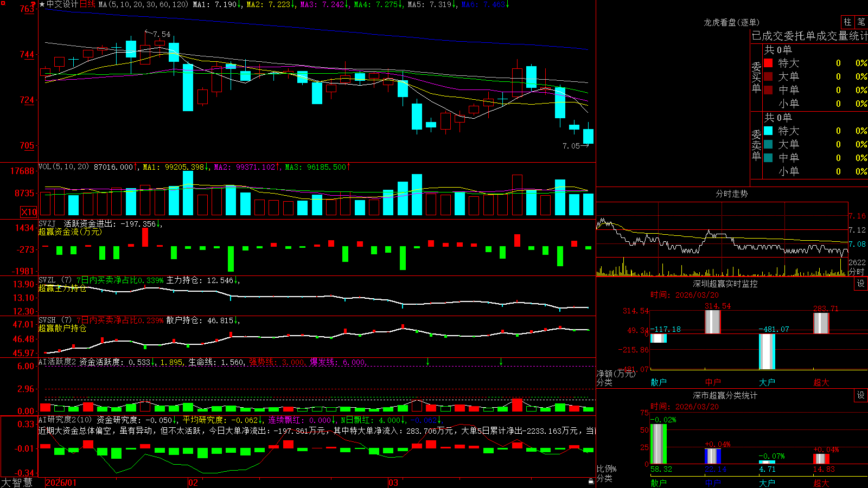868x488 pixels.
Task: Click the 大智慧 logo at bottom-left
Action: pyautogui.click(x=17, y=483)
